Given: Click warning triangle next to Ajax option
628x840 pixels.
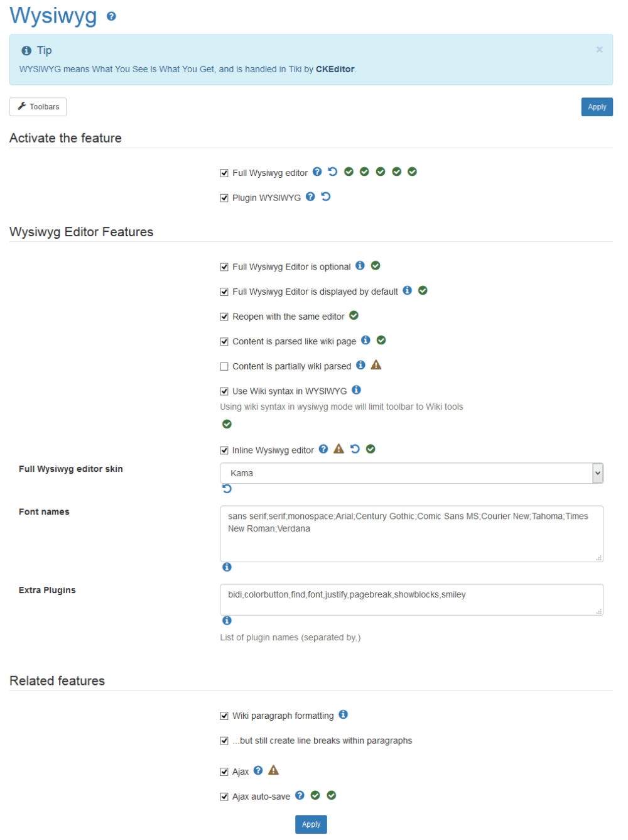Looking at the screenshot, I should coord(273,770).
